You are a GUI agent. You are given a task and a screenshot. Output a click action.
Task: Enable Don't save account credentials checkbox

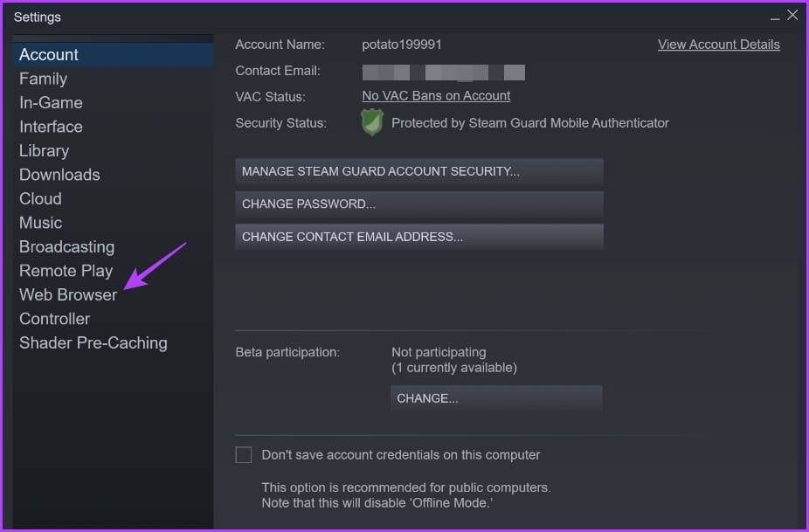coord(244,454)
